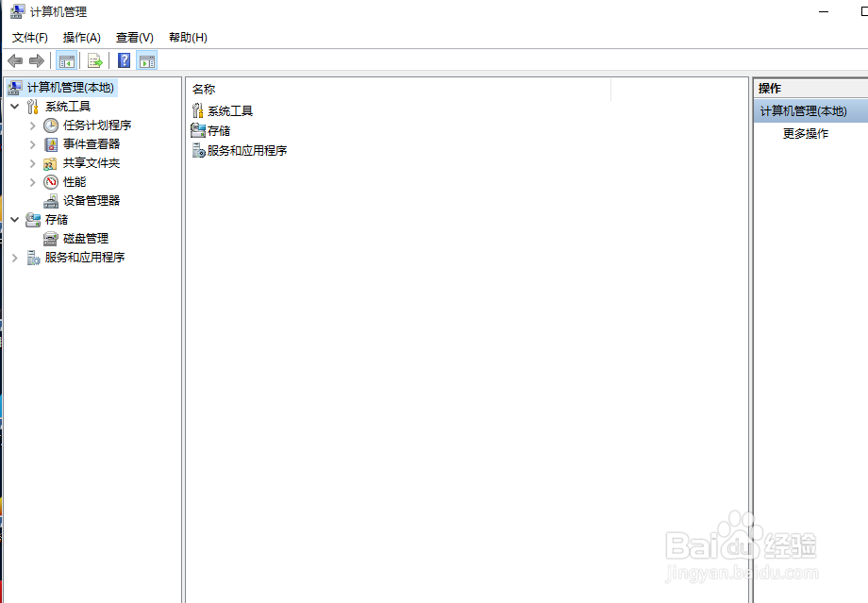Select 存储 text in center list
868x603 pixels.
pyautogui.click(x=219, y=130)
